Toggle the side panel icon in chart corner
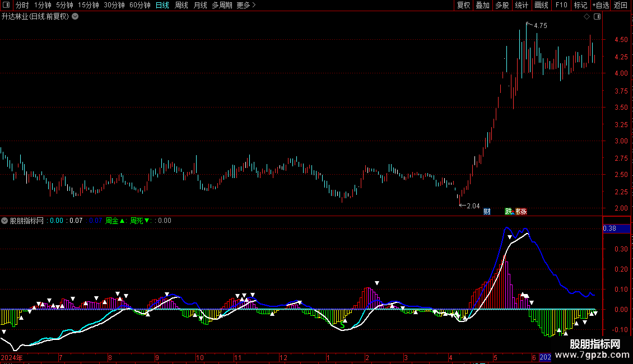 pos(597,17)
